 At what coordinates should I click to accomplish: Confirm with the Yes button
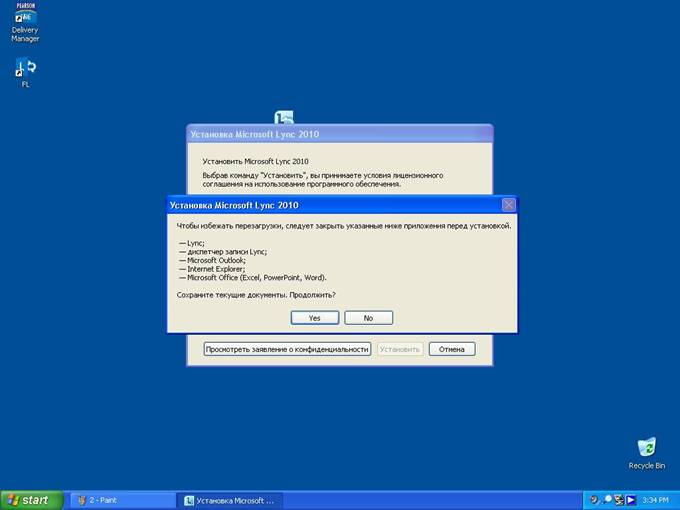315,318
